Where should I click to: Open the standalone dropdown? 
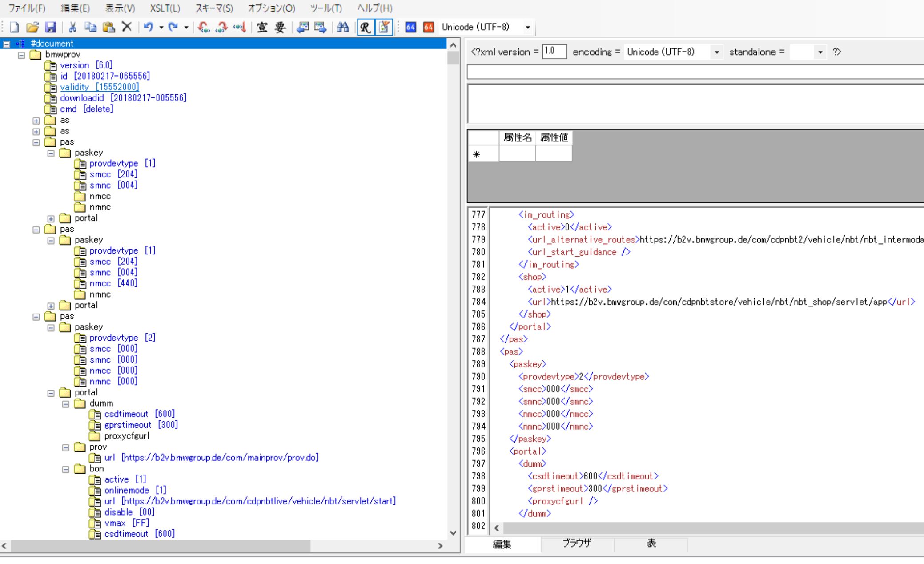pyautogui.click(x=820, y=52)
